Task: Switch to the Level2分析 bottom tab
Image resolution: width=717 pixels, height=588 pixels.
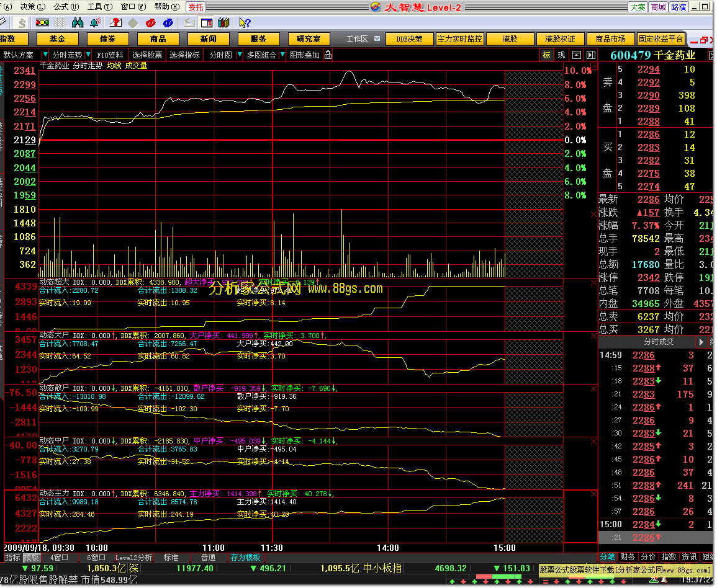Action: 133,558
